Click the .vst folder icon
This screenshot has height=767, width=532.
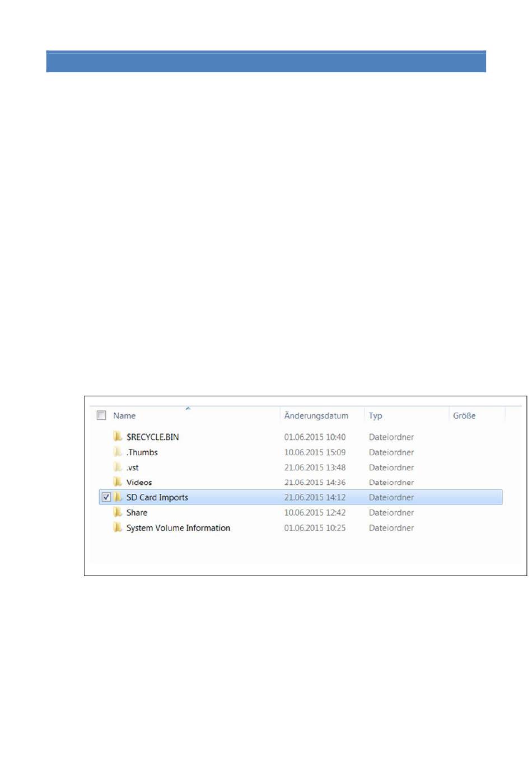[x=118, y=467]
